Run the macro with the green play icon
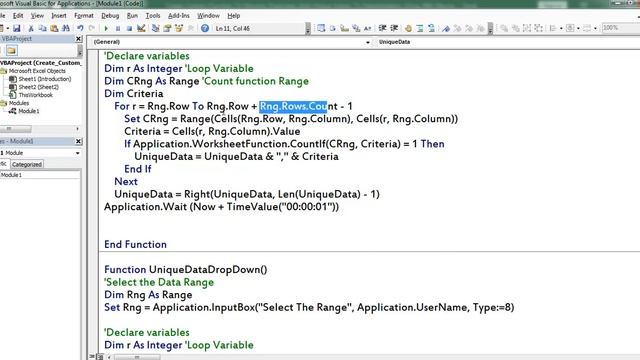This screenshot has width=640, height=360. pos(106,28)
